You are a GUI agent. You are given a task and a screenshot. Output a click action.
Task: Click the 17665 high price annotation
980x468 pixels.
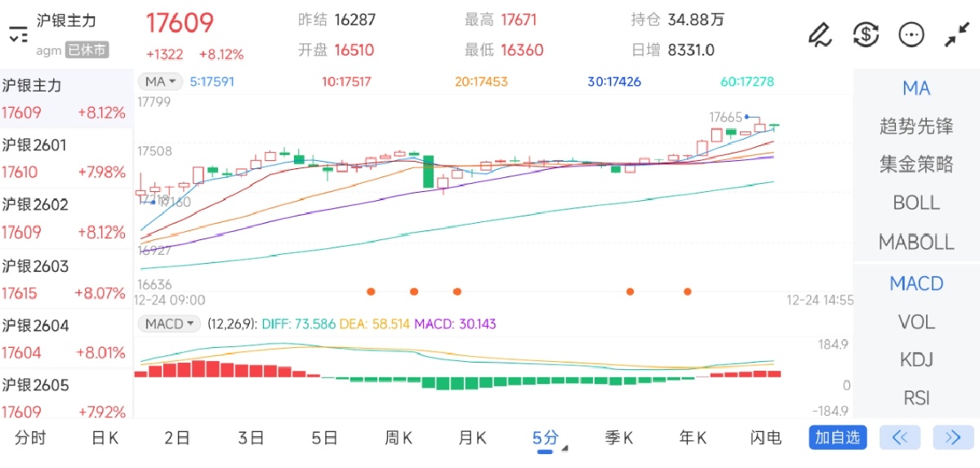pyautogui.click(x=726, y=117)
